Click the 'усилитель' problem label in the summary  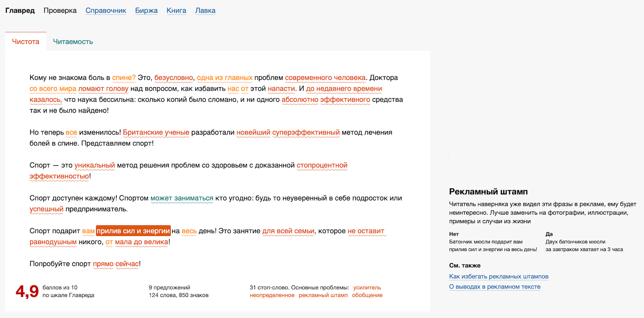pos(367,288)
